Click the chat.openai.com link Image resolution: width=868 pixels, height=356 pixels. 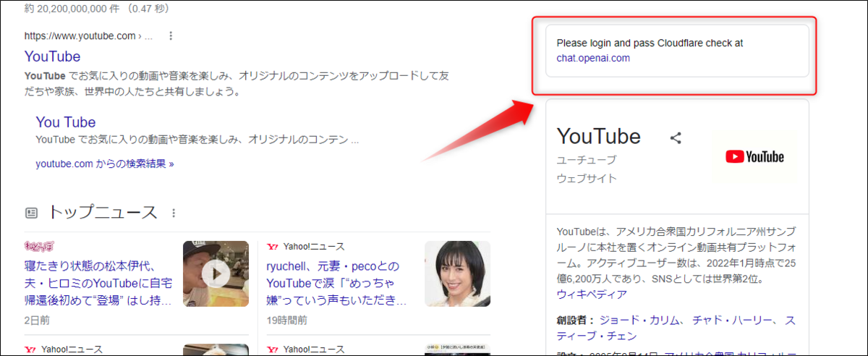click(x=593, y=59)
